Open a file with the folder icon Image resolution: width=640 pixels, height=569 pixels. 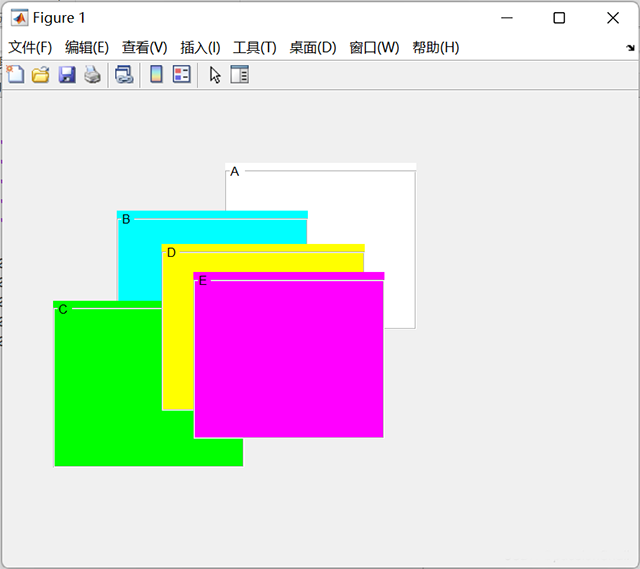41,75
